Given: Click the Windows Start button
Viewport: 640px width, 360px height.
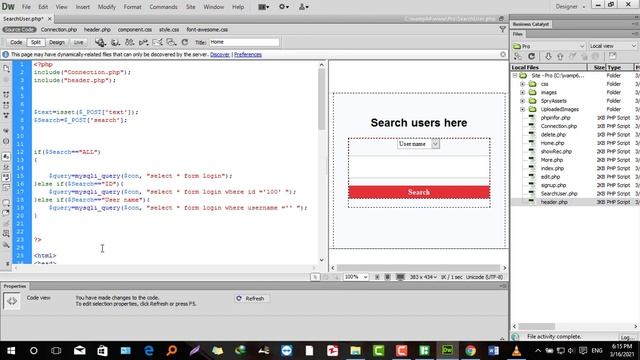Looking at the screenshot, I should [x=11, y=350].
